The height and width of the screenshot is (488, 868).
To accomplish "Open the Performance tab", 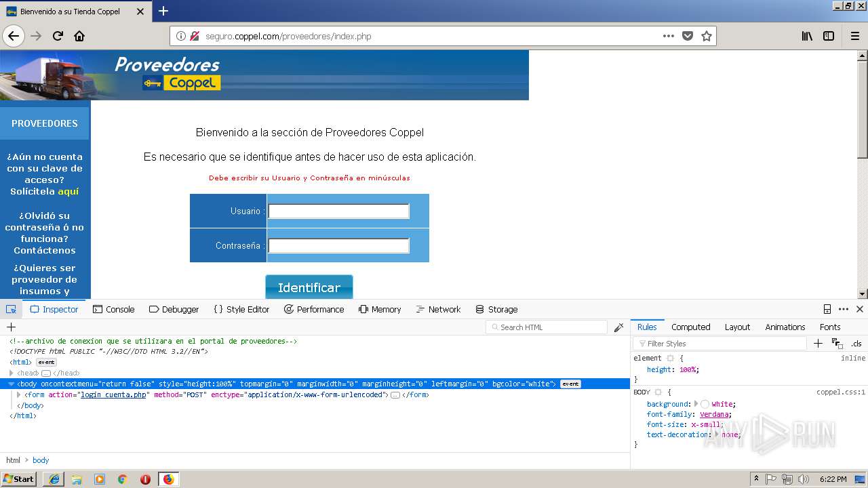I will [x=314, y=309].
